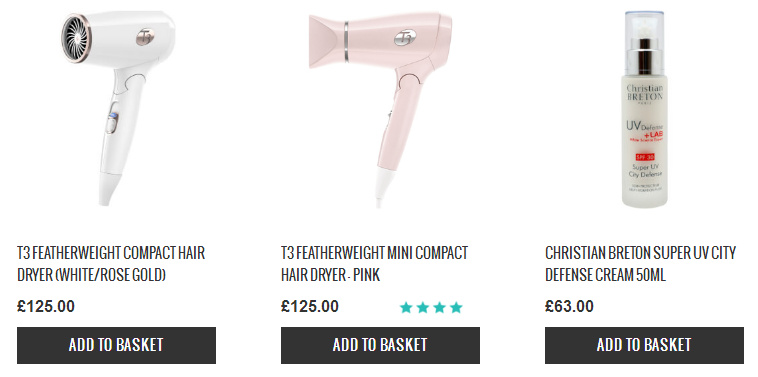The height and width of the screenshot is (377, 758).
Task: Click the red SPF 30 label on bottle
Action: coord(644,158)
